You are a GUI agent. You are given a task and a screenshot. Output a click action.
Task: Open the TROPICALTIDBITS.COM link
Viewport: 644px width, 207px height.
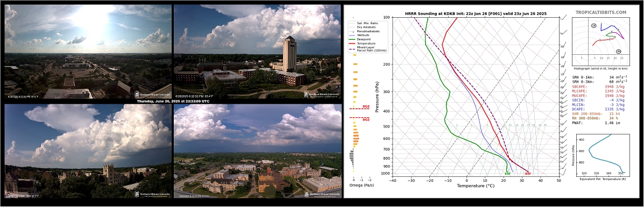click(x=601, y=13)
